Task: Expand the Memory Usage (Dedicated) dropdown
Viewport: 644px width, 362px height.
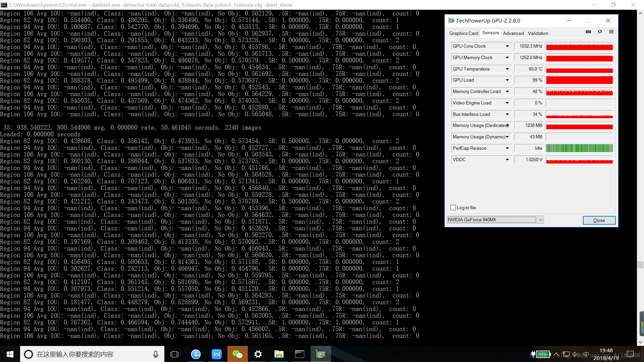Action: (507, 126)
